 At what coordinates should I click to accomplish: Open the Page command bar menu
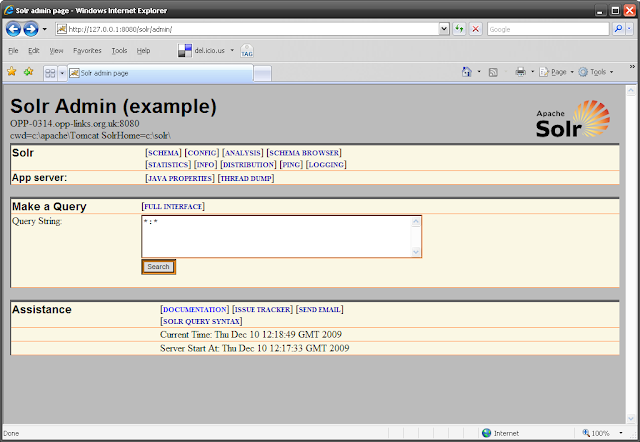click(556, 72)
